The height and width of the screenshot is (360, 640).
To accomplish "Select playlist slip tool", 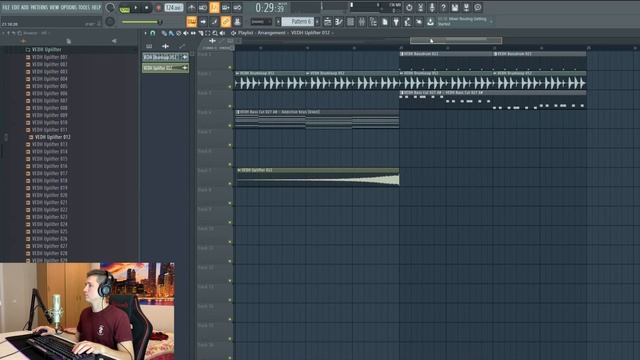I will tap(193, 33).
